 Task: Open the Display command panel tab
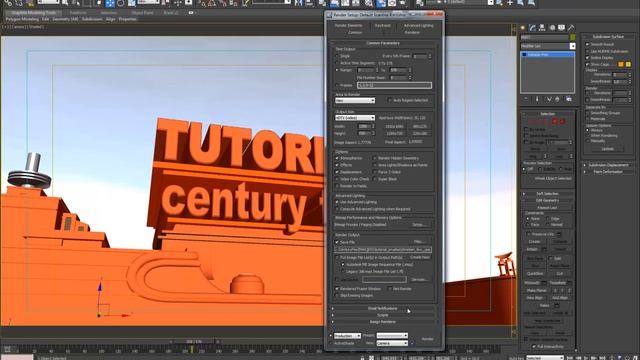tap(562, 27)
